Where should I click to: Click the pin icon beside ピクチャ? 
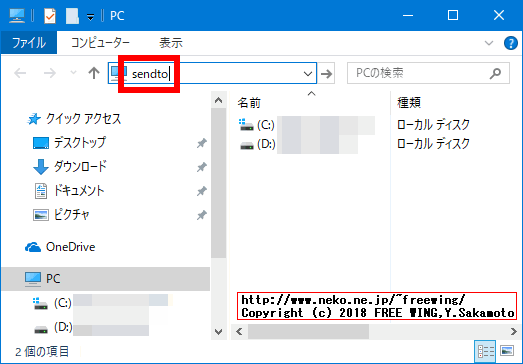[201, 215]
